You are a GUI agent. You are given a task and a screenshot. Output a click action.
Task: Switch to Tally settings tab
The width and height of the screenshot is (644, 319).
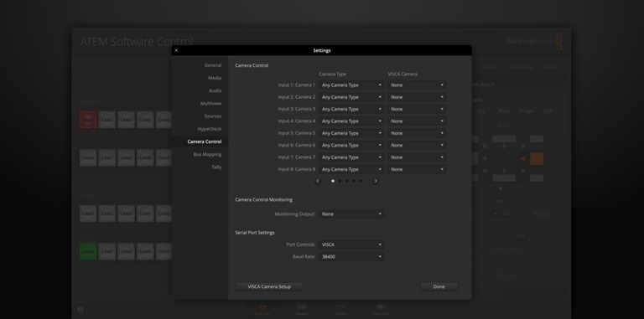tap(216, 167)
